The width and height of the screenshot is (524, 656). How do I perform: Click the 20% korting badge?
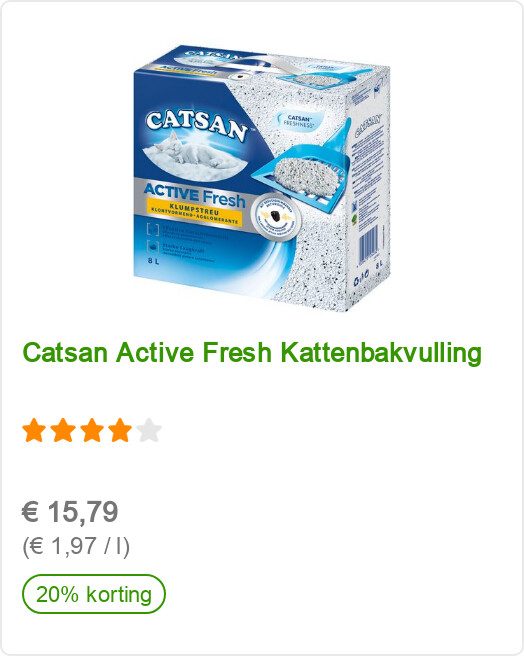coord(94,594)
